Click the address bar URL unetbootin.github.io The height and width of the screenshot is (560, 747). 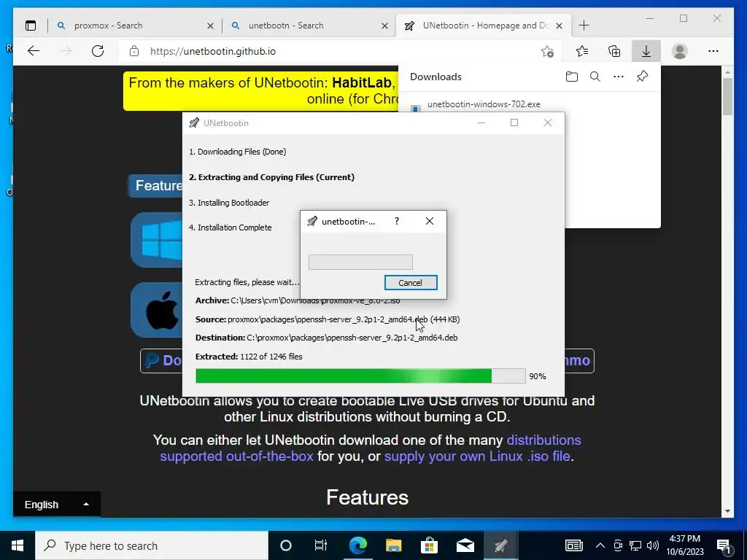coord(212,51)
